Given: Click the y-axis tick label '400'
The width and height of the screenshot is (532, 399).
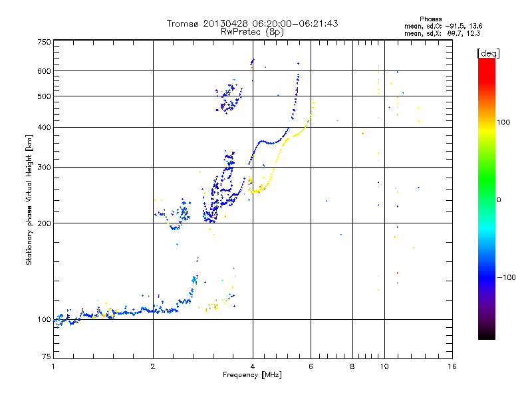Looking at the screenshot, I should 44,127.
